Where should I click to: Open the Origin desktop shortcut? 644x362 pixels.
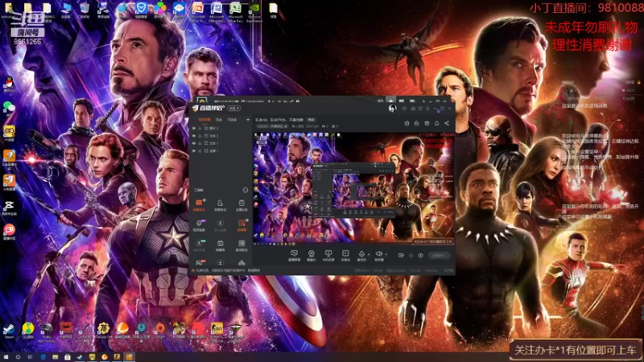160,331
